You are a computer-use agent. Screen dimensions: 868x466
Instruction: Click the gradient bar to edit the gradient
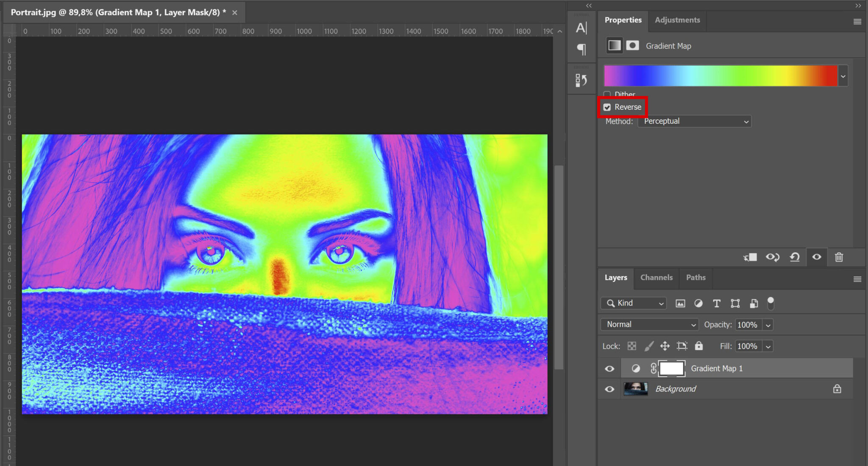[721, 75]
